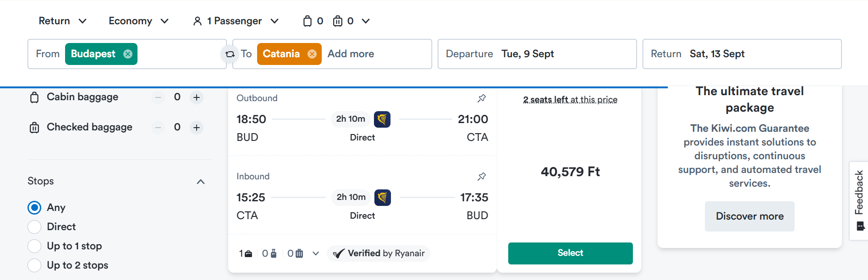Select the Direct stops option

point(34,227)
